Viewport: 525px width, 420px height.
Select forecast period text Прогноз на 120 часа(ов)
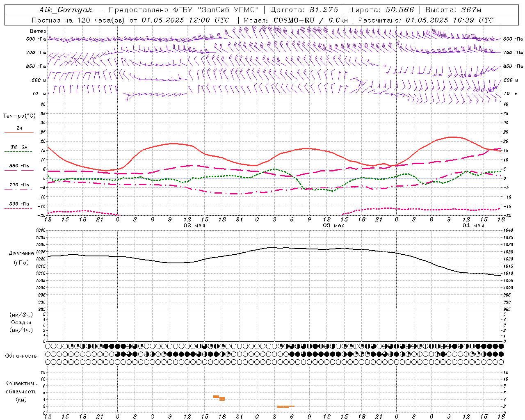[x=80, y=20]
